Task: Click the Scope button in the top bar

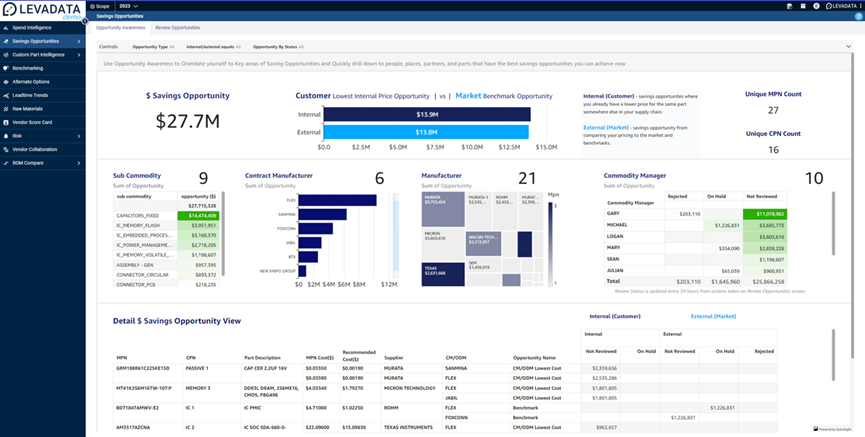Action: point(100,6)
